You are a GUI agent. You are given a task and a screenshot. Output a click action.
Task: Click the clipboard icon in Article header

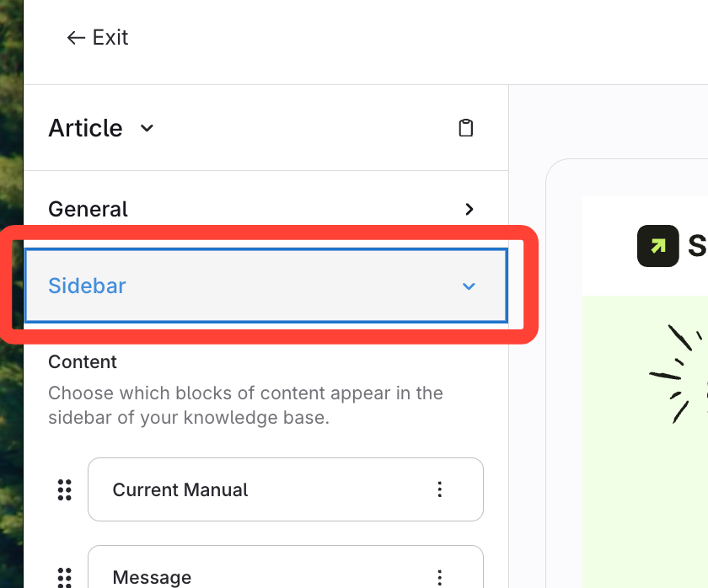465,128
